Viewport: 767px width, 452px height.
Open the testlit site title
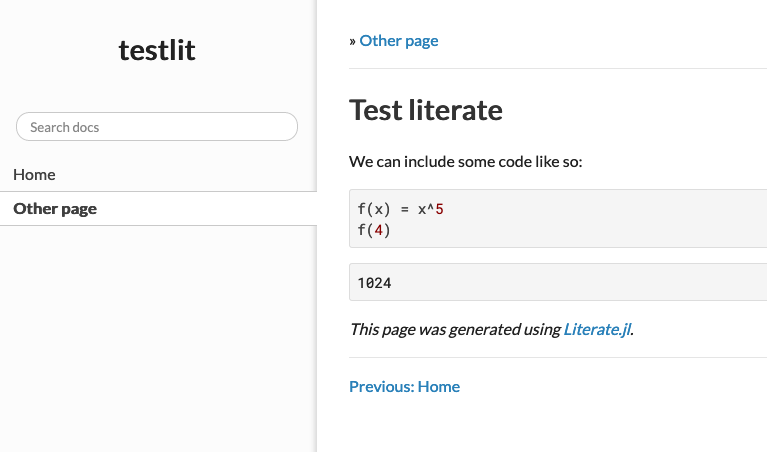[157, 50]
